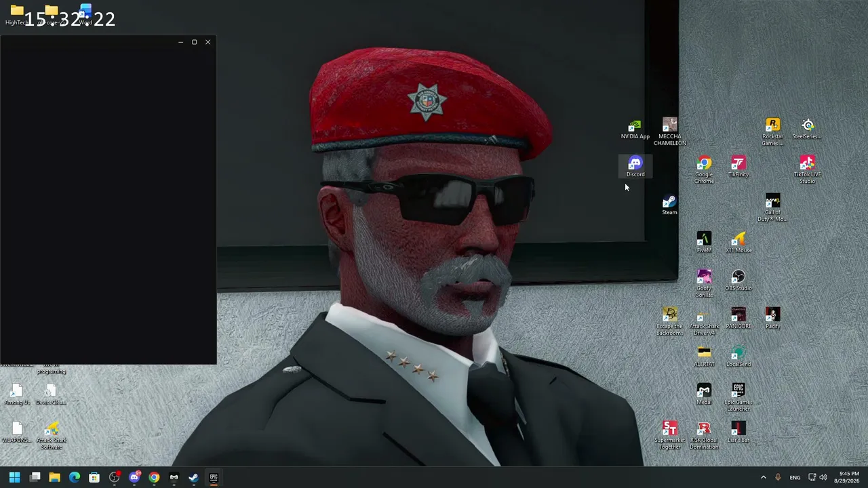The height and width of the screenshot is (488, 868).
Task: Switch to Epic Games in the taskbar
Action: [x=214, y=477]
